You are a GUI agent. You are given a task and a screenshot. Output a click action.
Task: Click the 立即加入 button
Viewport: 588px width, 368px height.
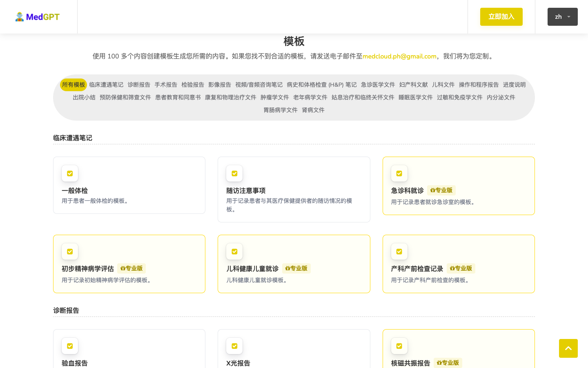501,17
